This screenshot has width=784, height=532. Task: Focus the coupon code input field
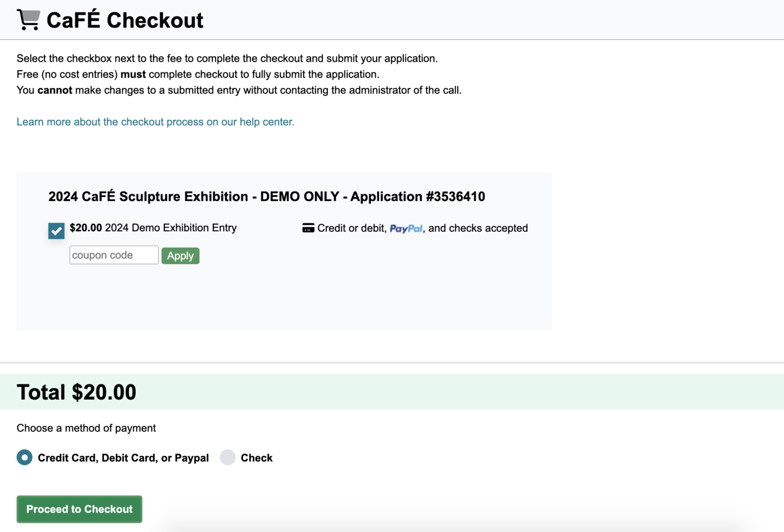[x=114, y=255]
